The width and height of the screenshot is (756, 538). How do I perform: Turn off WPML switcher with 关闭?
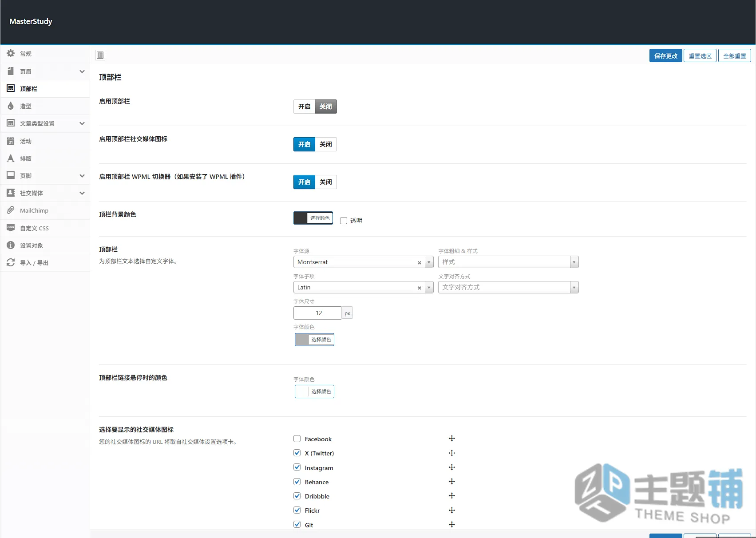coord(326,182)
